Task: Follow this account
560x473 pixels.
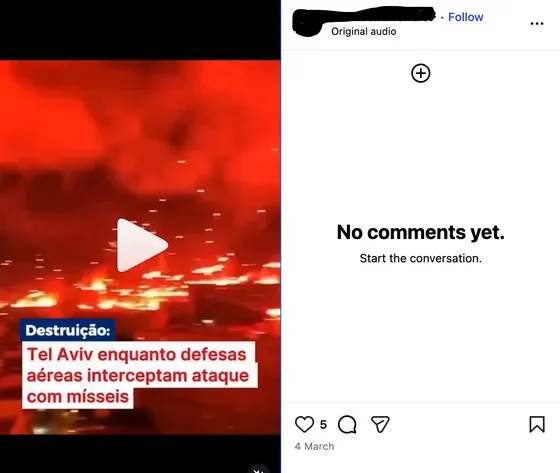Action: [465, 17]
